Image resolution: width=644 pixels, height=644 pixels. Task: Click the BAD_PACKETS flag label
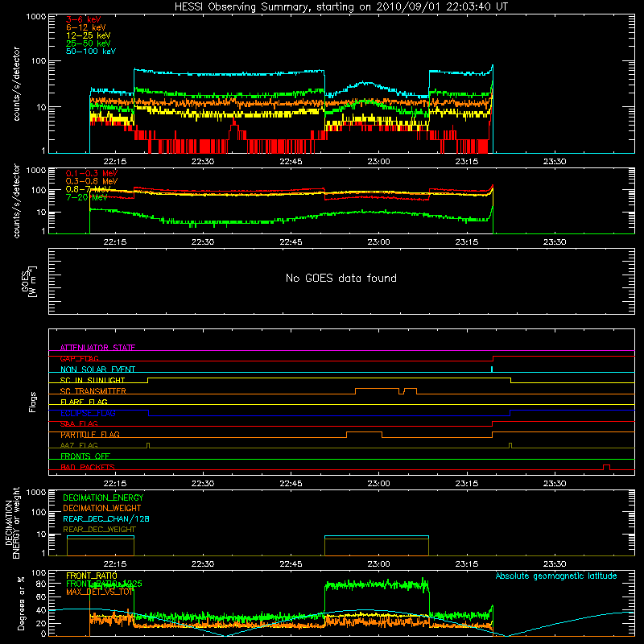[88, 467]
